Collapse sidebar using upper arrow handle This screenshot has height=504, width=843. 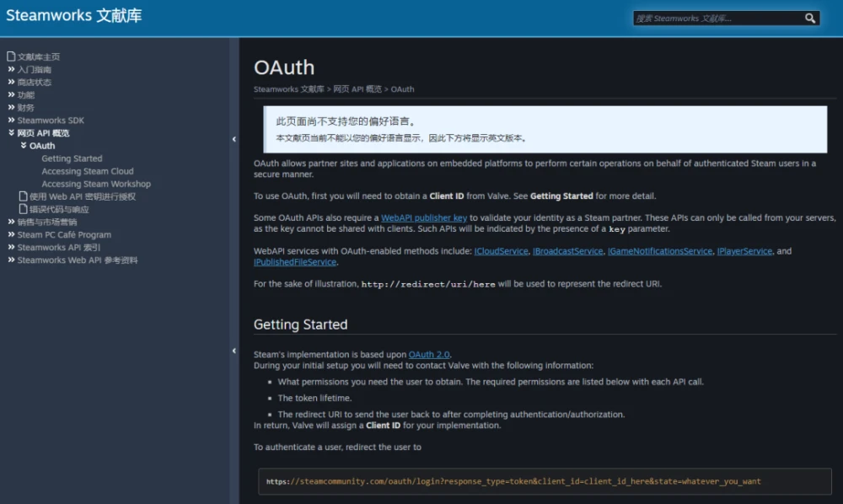[234, 139]
